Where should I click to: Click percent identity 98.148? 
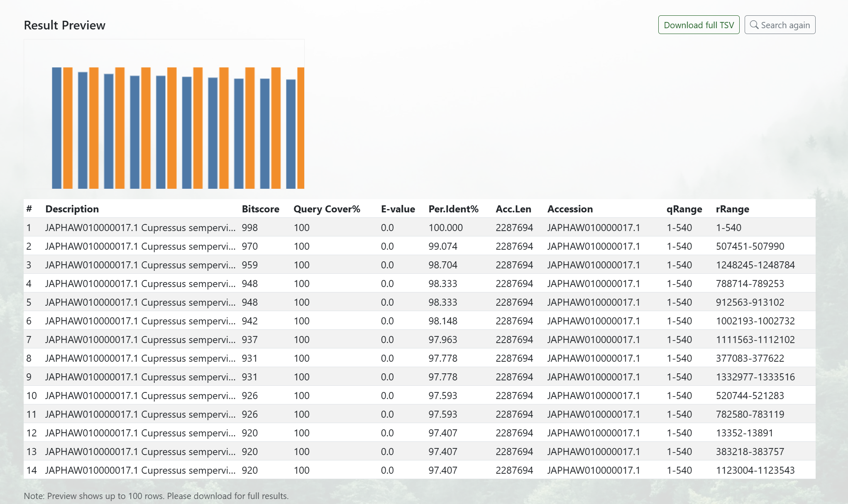click(443, 321)
